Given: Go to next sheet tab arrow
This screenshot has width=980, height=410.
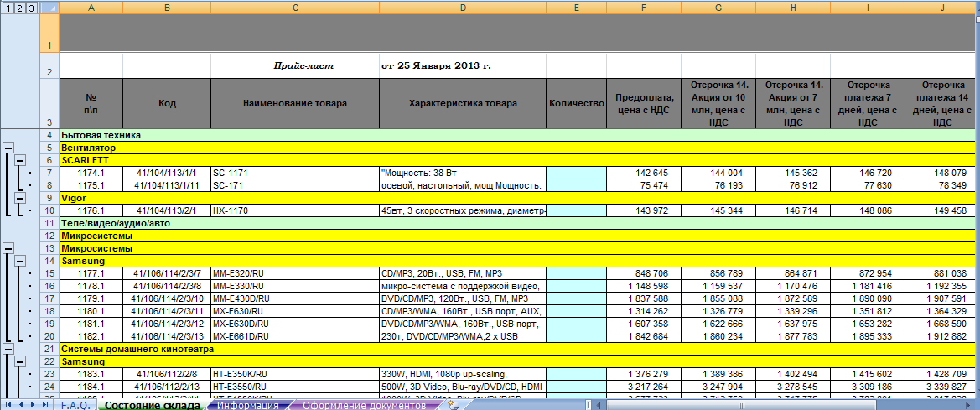Looking at the screenshot, I should [x=33, y=405].
